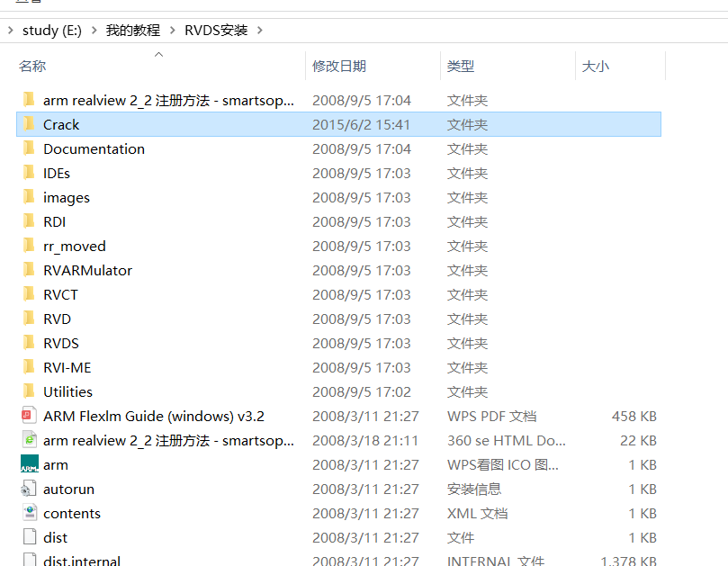Select the Utilities folder name
This screenshot has width=728, height=566.
point(67,392)
